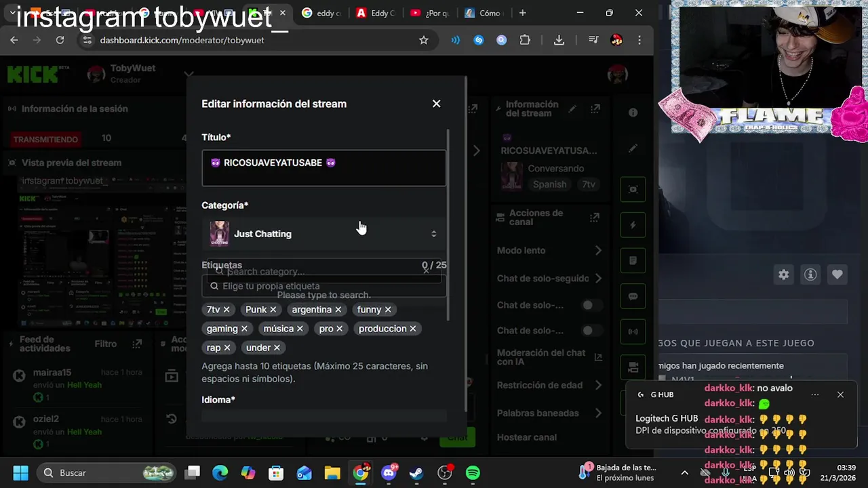Click the info icon in right sidebar
The height and width of the screenshot is (488, 868).
click(x=633, y=113)
